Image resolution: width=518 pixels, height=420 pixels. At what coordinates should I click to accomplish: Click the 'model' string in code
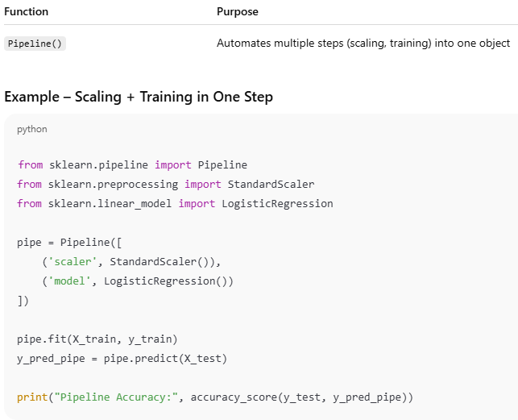click(x=69, y=281)
